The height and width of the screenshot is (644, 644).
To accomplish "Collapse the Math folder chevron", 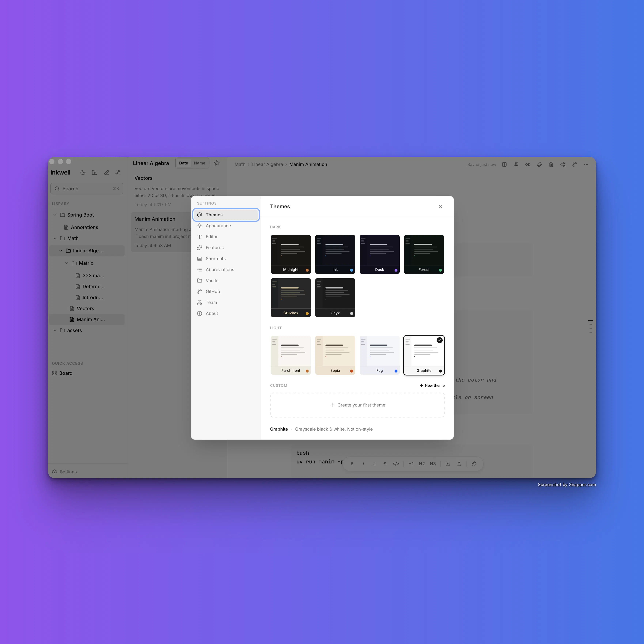I will point(55,238).
